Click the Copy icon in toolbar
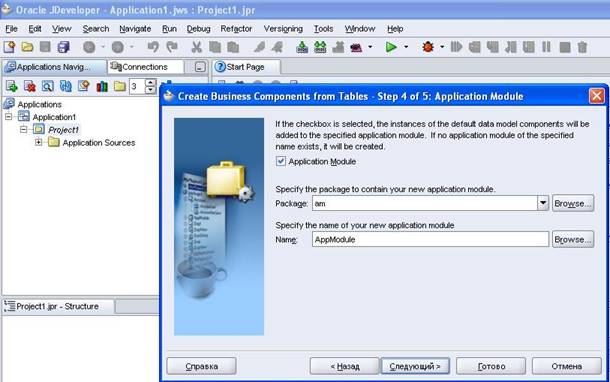Screen dimensions: 610x382 tap(215, 47)
